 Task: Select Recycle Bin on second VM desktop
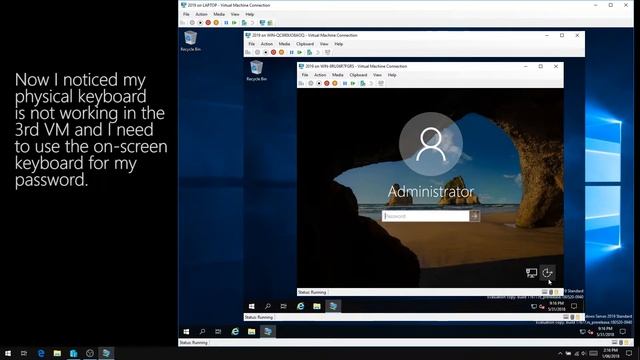pyautogui.click(x=256, y=71)
